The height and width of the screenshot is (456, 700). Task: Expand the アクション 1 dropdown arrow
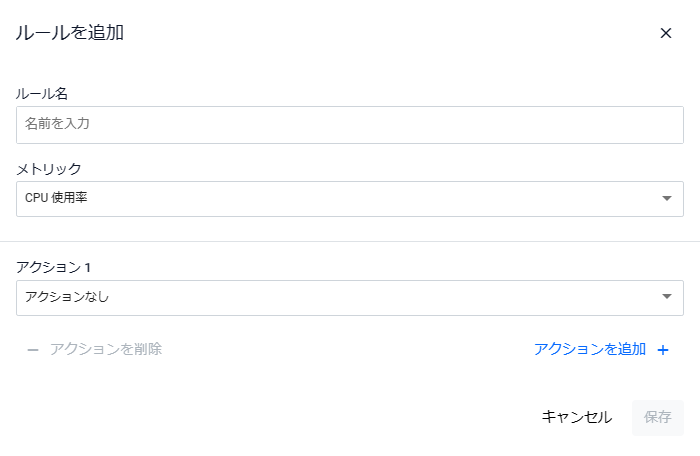[667, 297]
